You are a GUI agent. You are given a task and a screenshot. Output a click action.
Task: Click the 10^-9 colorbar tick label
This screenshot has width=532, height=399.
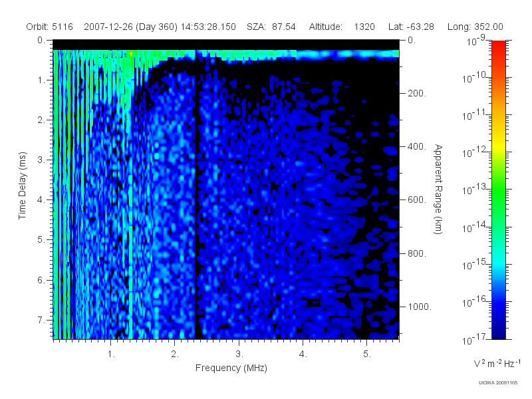point(476,41)
